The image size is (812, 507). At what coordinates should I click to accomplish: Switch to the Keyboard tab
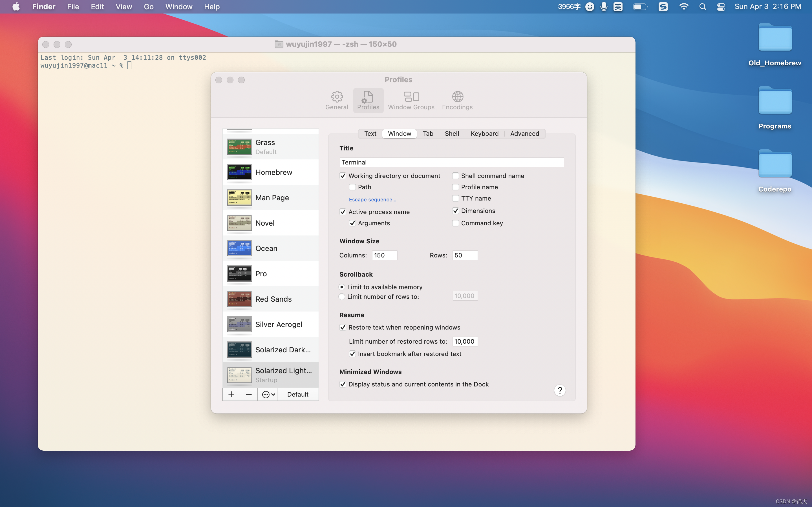pyautogui.click(x=484, y=134)
